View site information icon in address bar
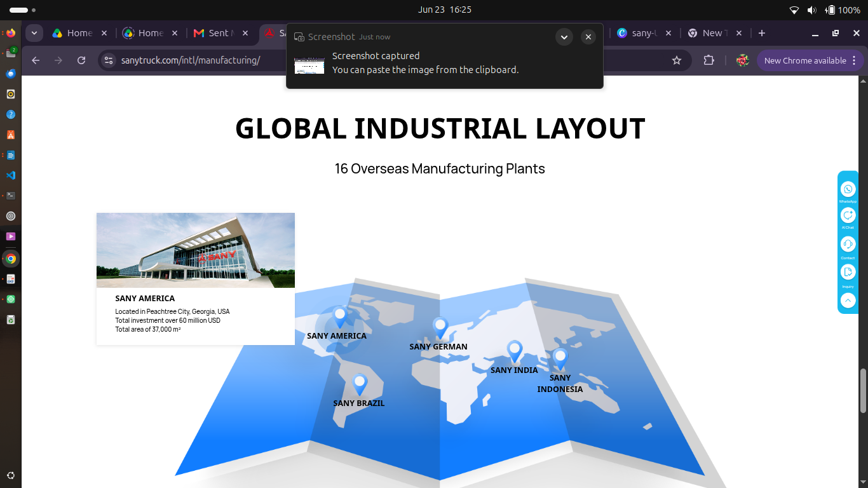The image size is (868, 488). click(109, 60)
